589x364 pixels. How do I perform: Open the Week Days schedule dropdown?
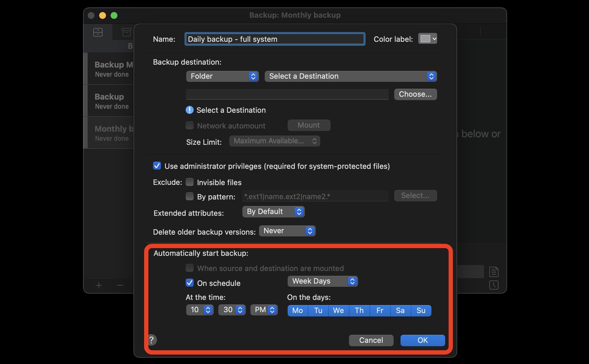(322, 281)
